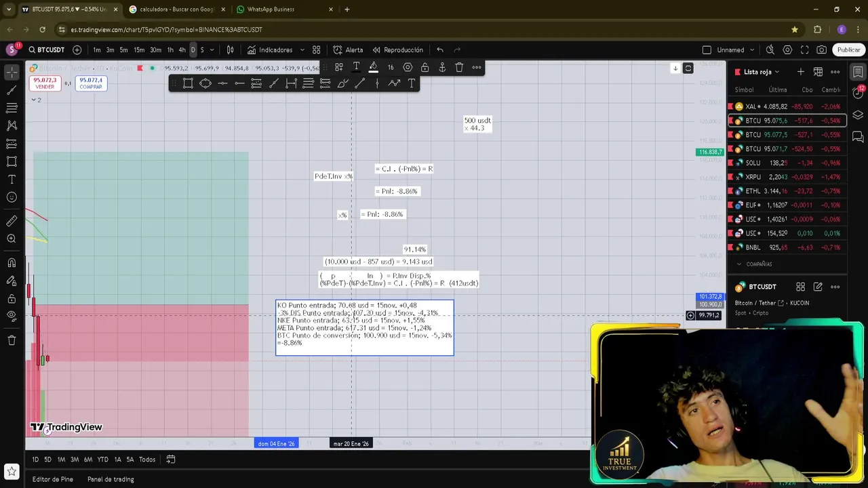868x488 pixels.
Task: Open drawing settings in floating toolbar
Action: coord(408,67)
